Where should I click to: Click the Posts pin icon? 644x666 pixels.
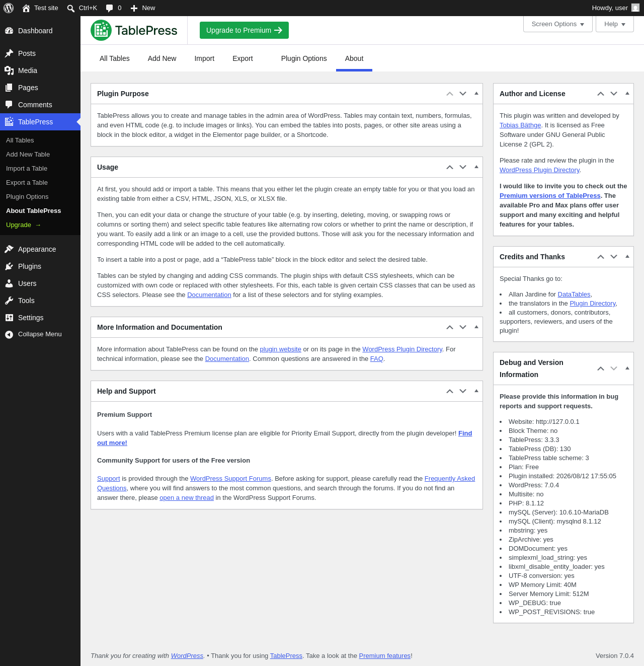[x=9, y=53]
